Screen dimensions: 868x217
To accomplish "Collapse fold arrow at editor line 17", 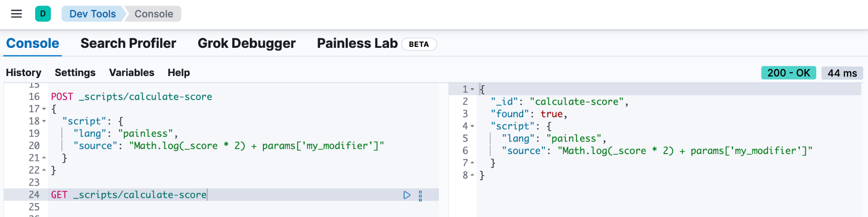I will tap(44, 109).
